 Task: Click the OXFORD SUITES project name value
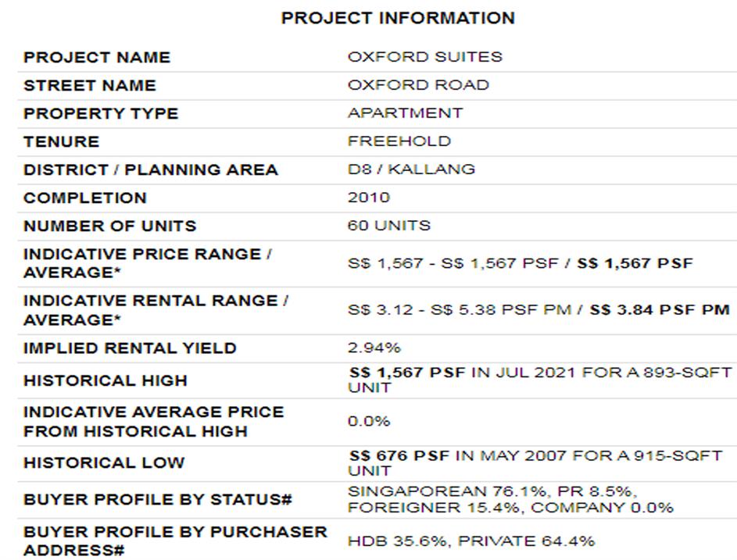coord(424,57)
